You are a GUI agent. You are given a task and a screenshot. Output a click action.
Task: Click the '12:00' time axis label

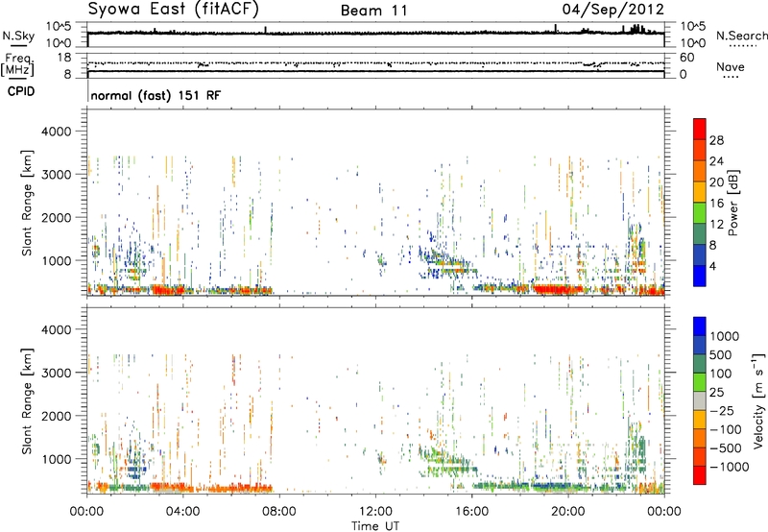[375, 512]
